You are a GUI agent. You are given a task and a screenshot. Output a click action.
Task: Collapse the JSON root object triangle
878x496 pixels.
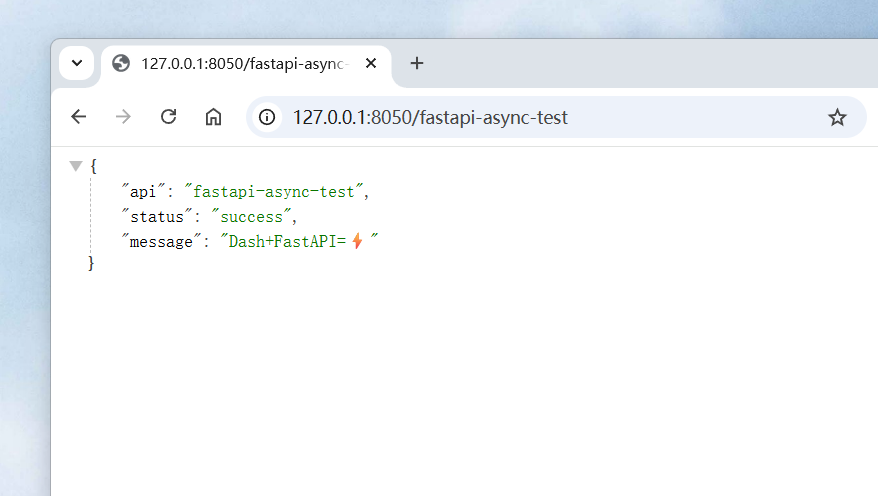pos(76,166)
